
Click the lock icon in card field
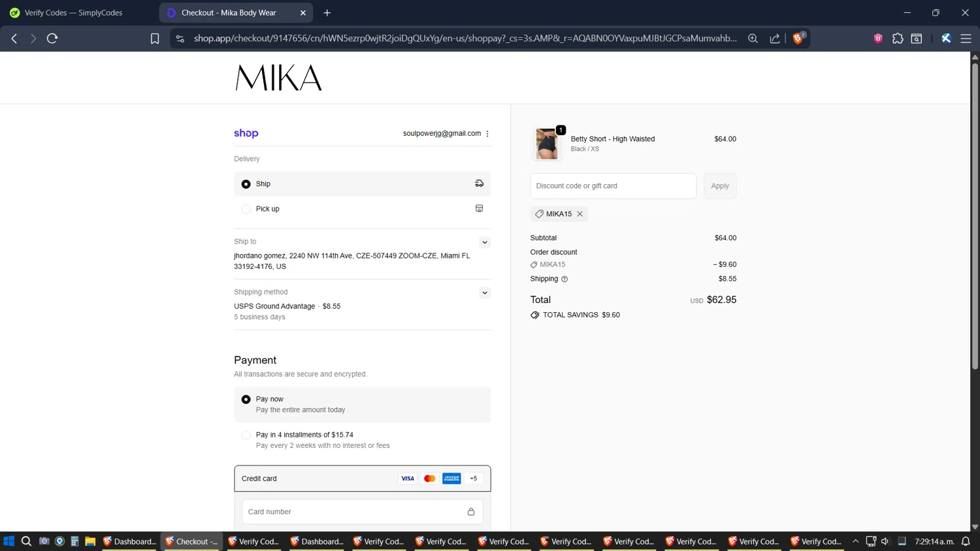tap(471, 512)
